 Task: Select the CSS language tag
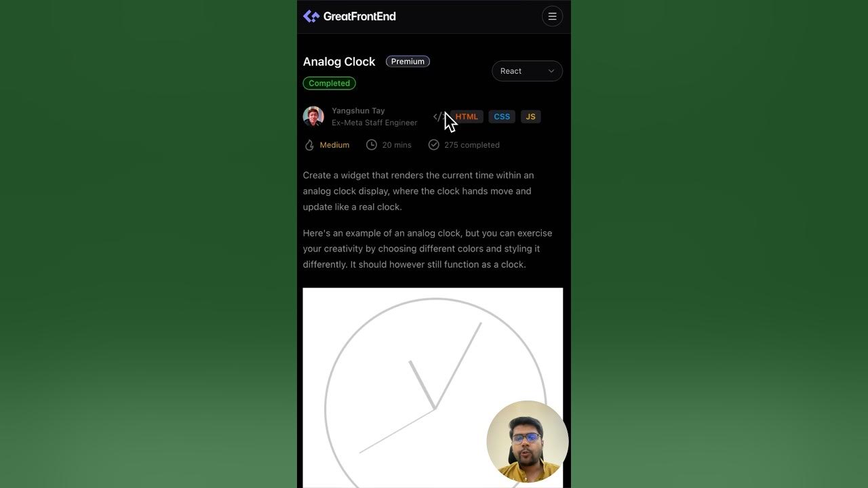pyautogui.click(x=502, y=117)
